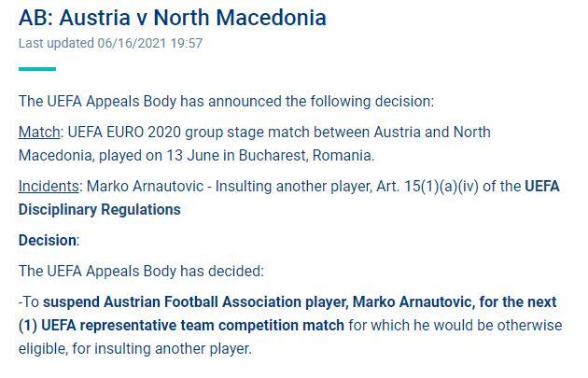Click the bold (1) UEFA representative team competition match
The width and height of the screenshot is (588, 378).
coord(181,326)
